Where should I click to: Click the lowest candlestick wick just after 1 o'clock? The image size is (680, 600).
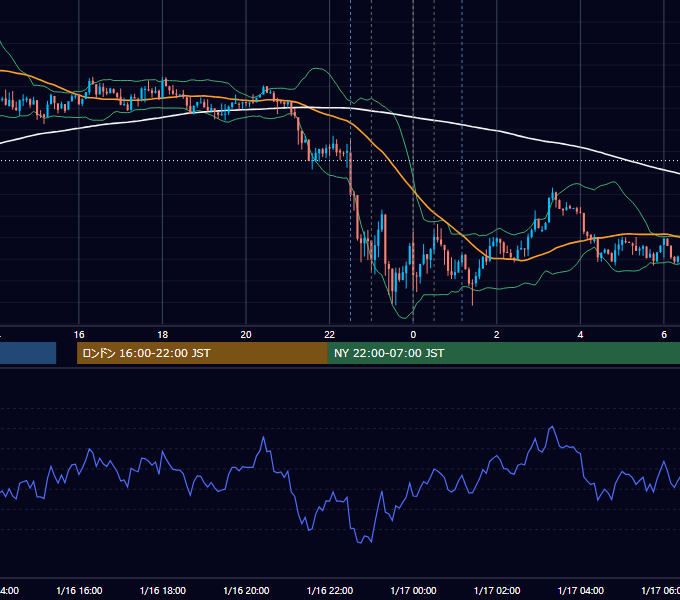(x=472, y=295)
